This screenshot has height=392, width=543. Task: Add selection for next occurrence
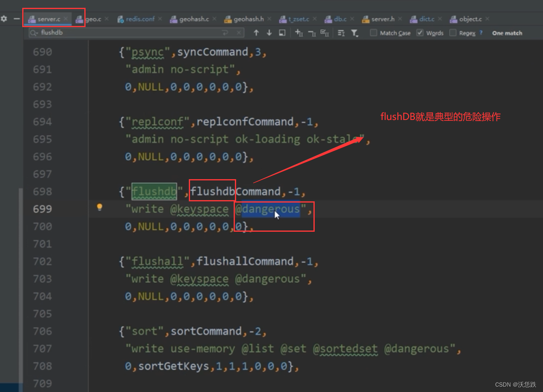(299, 32)
